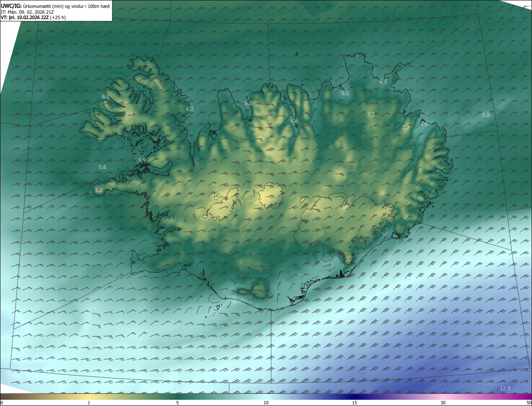Click the 5.8 value label over the western sea
Screen dimensions: 532x406
click(102, 167)
